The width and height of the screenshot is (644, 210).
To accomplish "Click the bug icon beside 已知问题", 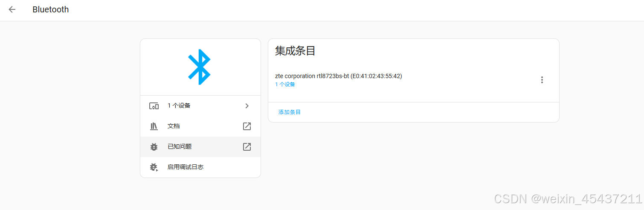I will (x=154, y=147).
